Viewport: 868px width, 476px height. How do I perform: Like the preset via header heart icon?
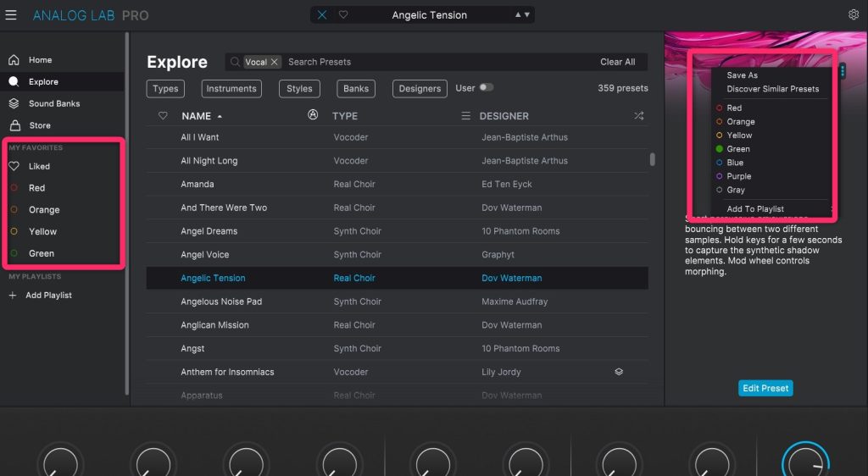coord(343,15)
